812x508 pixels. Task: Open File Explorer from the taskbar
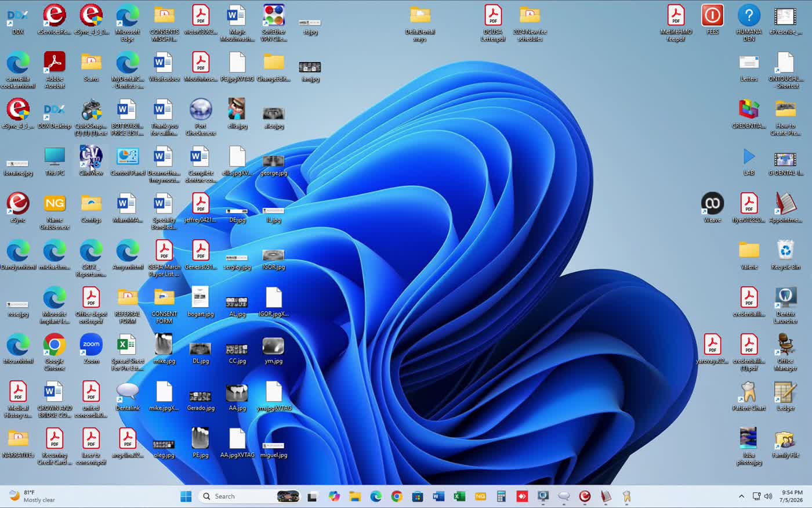(355, 496)
